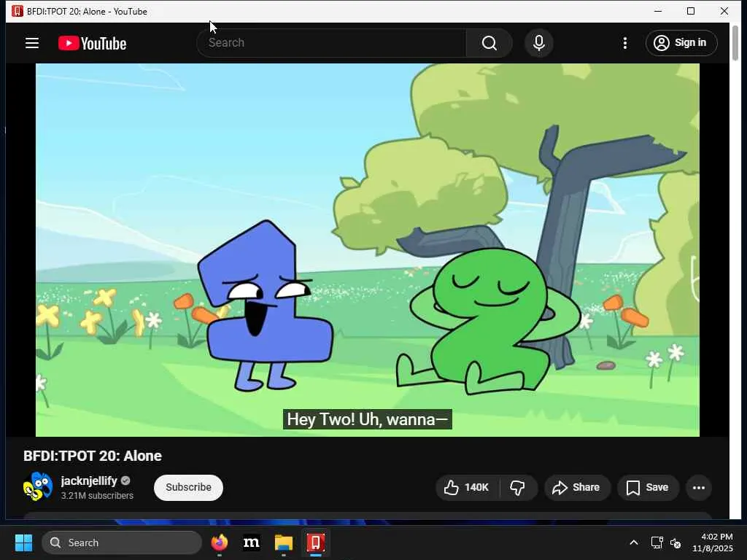Viewport: 747px width, 560px height.
Task: Select the red YouTube app taskbar icon
Action: click(315, 542)
